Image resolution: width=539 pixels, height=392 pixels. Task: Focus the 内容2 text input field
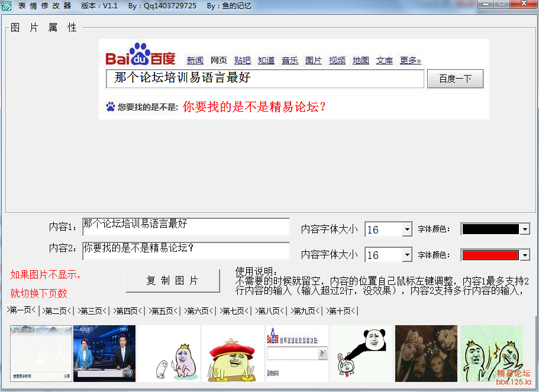186,251
